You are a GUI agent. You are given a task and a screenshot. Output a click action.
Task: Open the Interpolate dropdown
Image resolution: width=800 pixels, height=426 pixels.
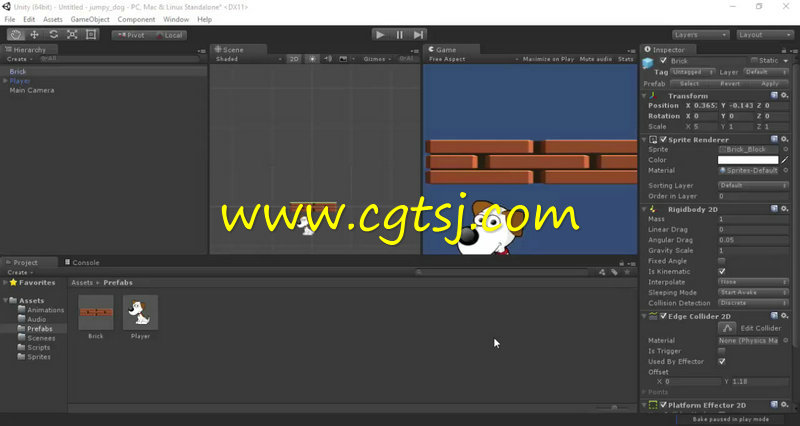753,282
